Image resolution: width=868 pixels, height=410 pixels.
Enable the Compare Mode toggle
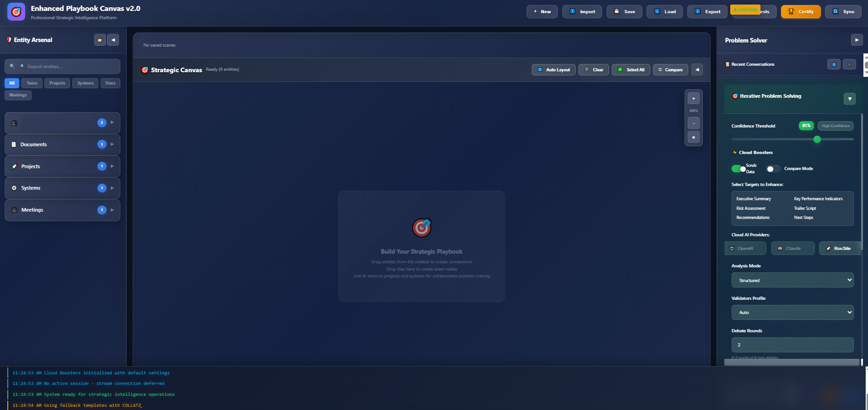(x=773, y=169)
